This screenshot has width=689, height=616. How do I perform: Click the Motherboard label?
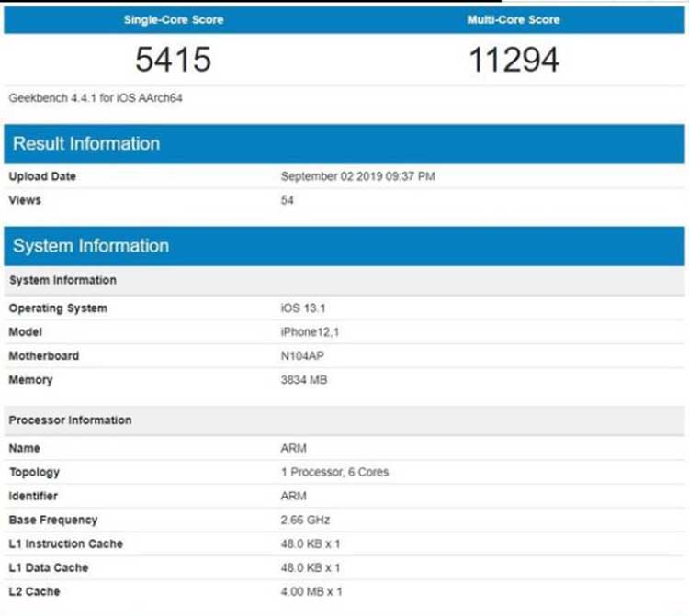tap(43, 355)
